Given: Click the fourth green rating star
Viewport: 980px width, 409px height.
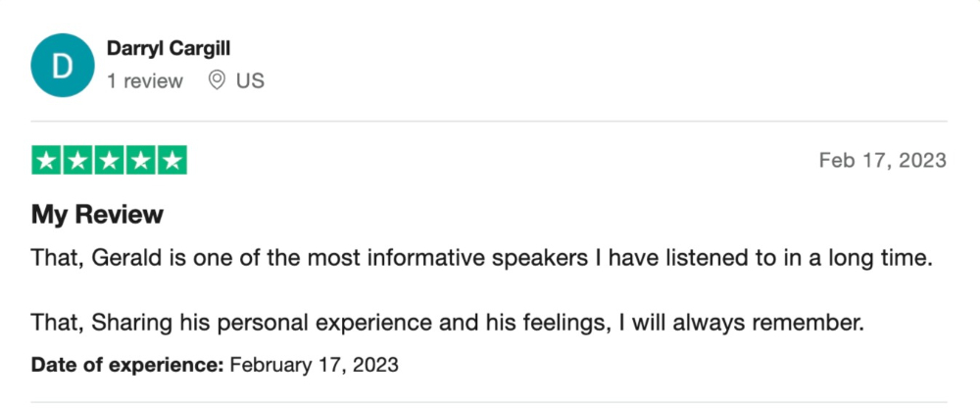Looking at the screenshot, I should point(140,161).
